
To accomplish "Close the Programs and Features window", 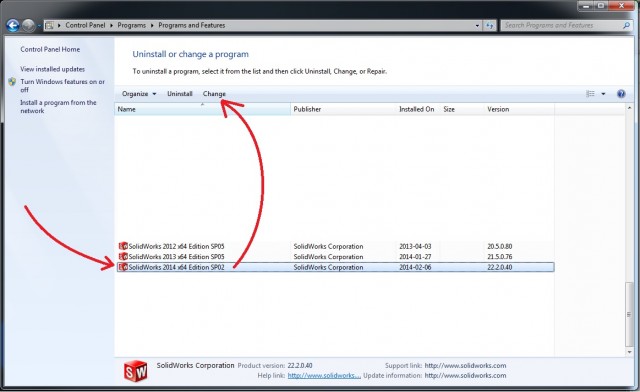I will coord(622,6).
